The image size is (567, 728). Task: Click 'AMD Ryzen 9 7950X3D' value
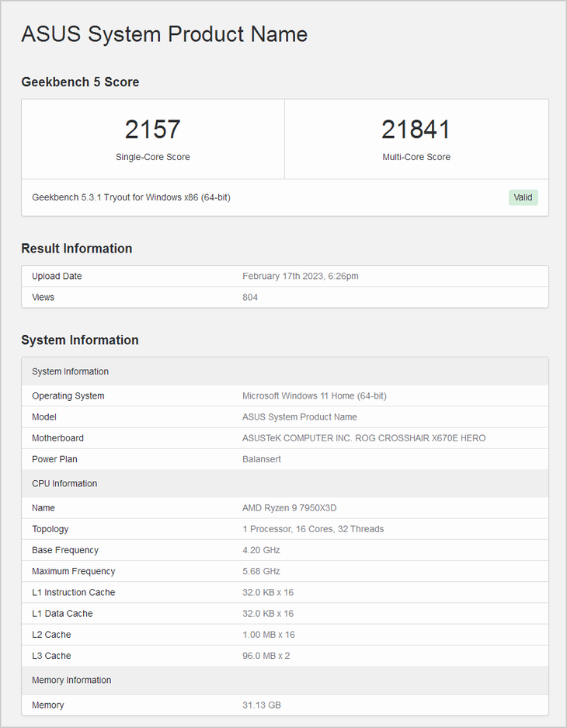click(x=289, y=508)
